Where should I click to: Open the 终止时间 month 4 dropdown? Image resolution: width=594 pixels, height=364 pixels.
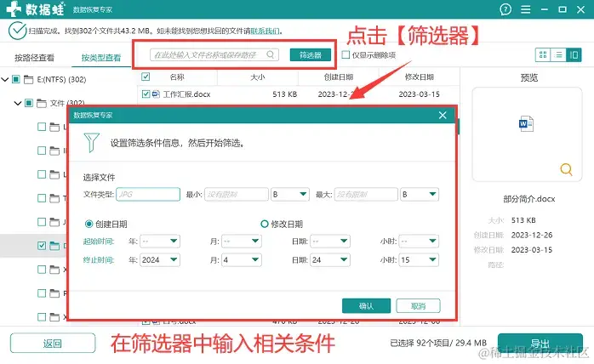pos(242,260)
